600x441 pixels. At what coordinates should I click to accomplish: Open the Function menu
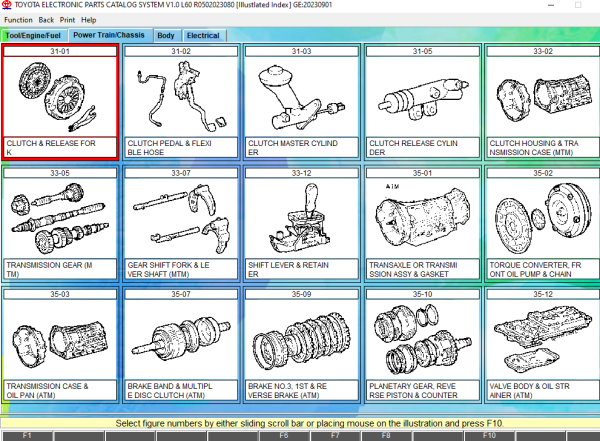18,20
